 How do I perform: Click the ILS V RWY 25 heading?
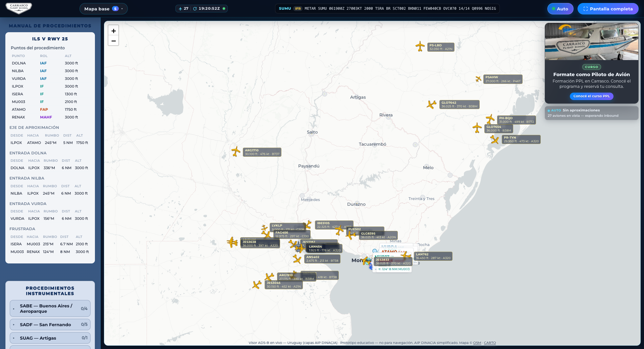50,39
